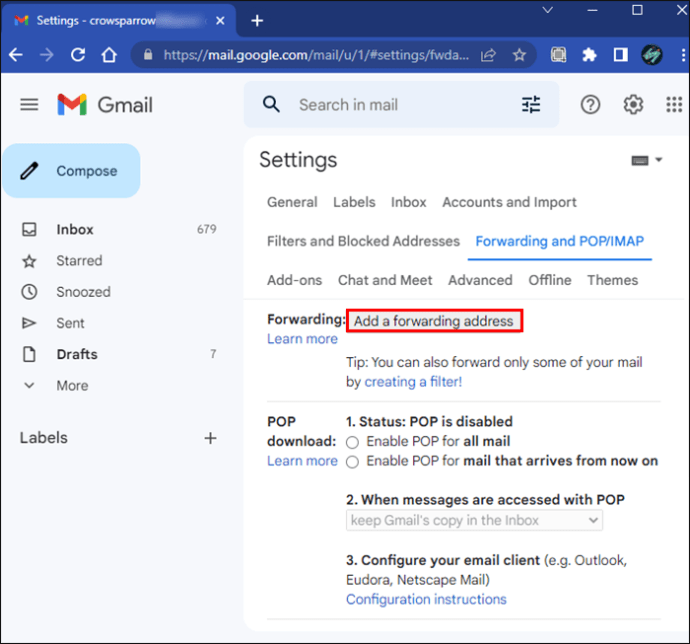Screen dimensions: 690x644
Task: Open the creating a filter link
Action: point(413,382)
